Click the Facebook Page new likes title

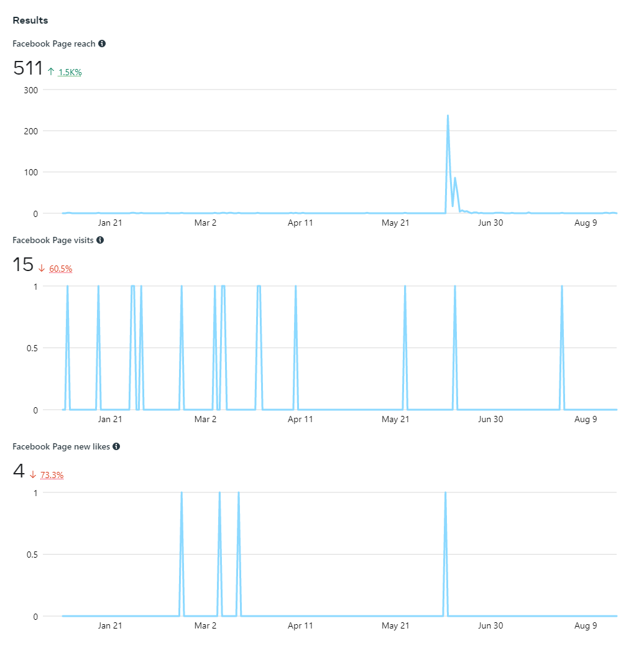tap(61, 446)
